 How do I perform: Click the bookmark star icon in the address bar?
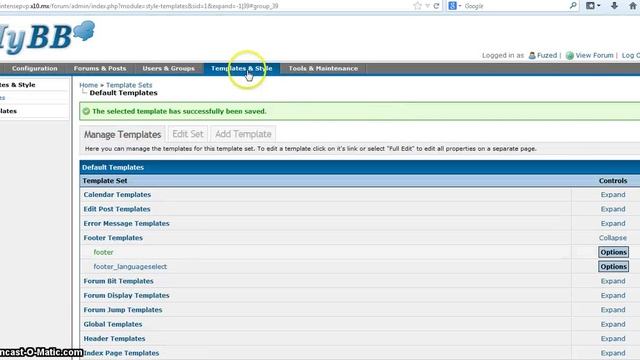(x=417, y=6)
